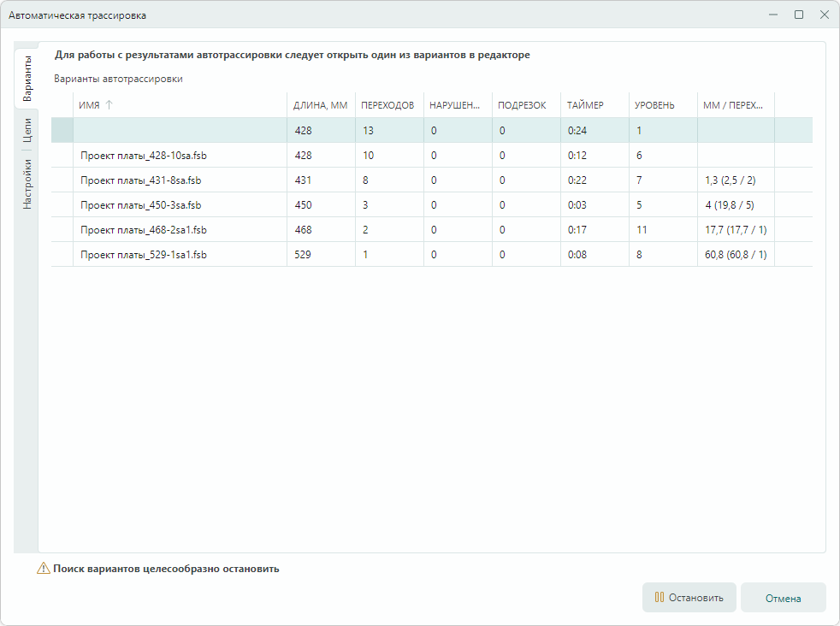Viewport: 840px width, 626px height.
Task: Select row Проект платы_428-10sa.fsb
Action: 143,156
